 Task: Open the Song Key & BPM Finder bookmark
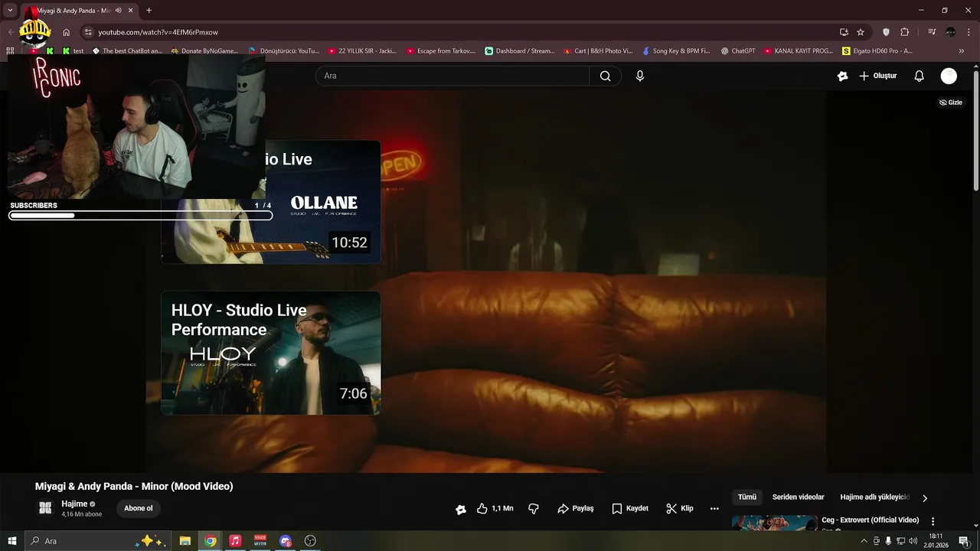(676, 51)
